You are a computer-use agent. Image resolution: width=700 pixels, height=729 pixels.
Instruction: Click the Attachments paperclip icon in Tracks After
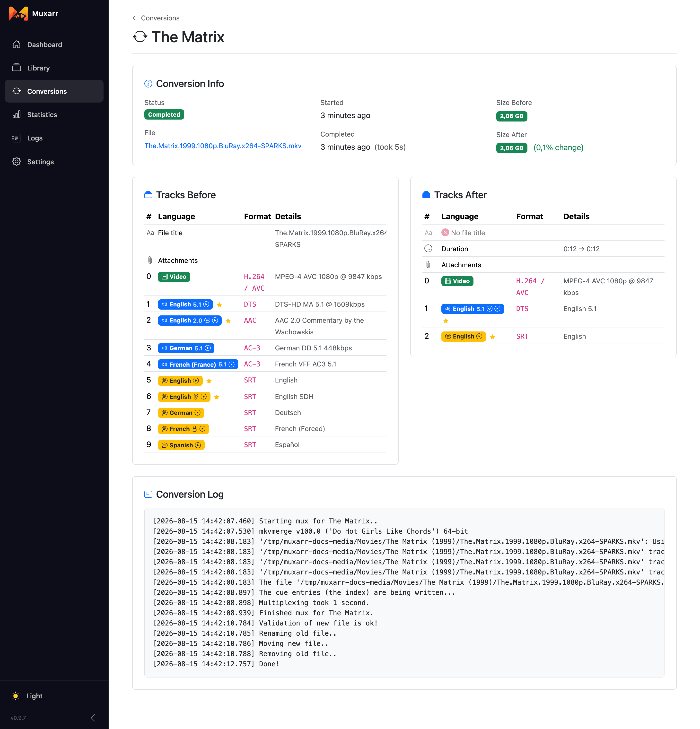(x=429, y=265)
